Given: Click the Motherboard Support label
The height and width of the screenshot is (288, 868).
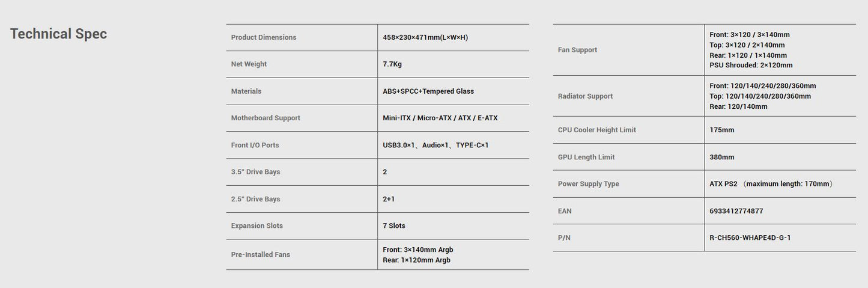Looking at the screenshot, I should 266,118.
